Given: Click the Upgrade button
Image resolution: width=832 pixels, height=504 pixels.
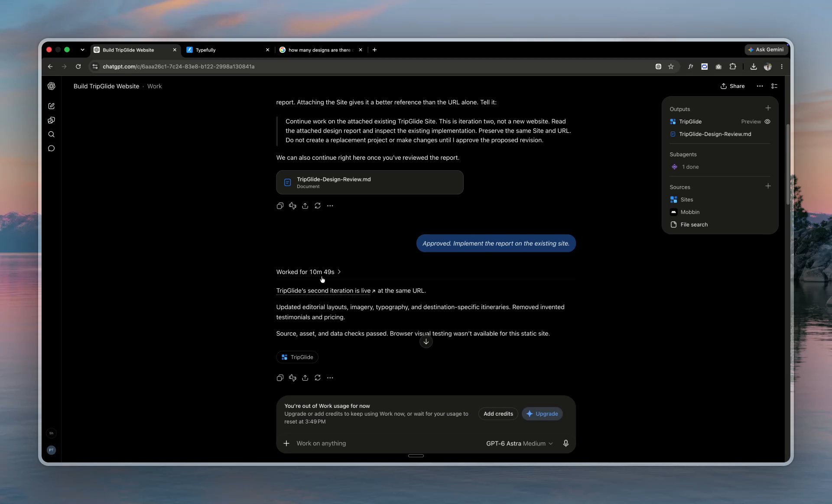Looking at the screenshot, I should 542,414.
